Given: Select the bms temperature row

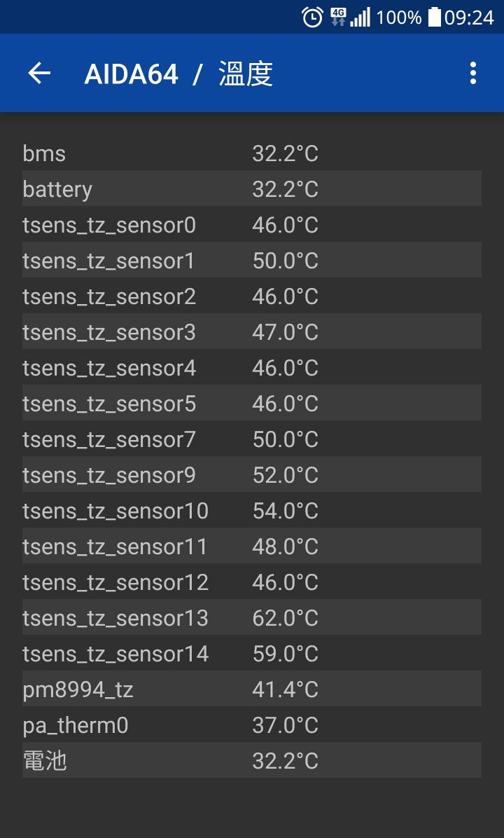Looking at the screenshot, I should 252,153.
